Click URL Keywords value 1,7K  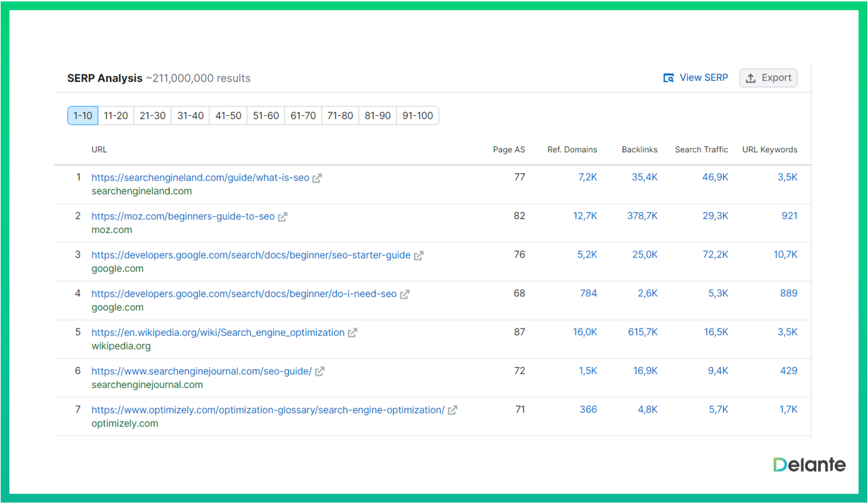pos(788,409)
